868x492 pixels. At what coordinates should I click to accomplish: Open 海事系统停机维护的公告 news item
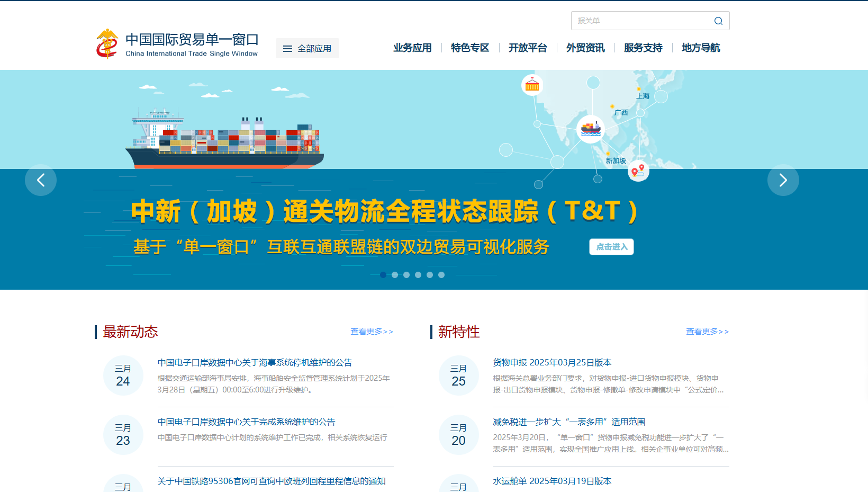[x=255, y=363]
